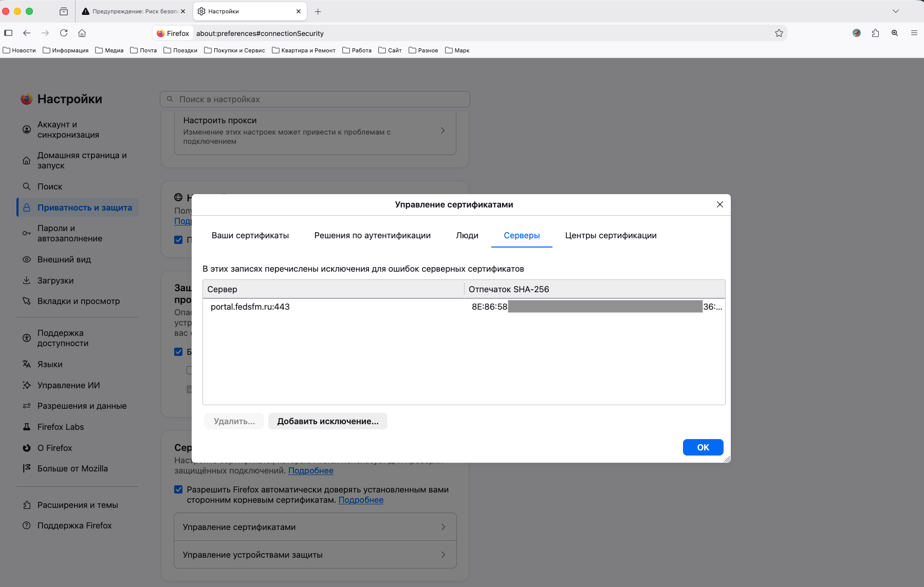Open the tab overview icon in title bar
Viewport: 924px width, 587px height.
(64, 11)
